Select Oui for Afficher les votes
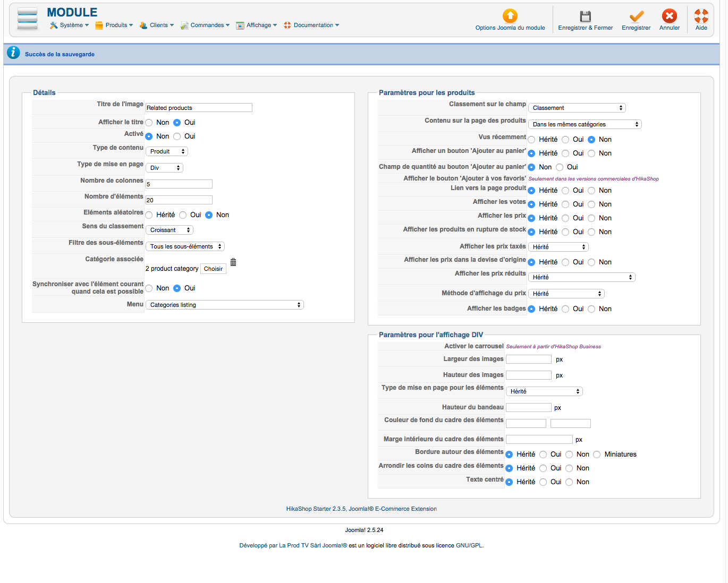Viewport: 728px width, 583px height. 565,204
